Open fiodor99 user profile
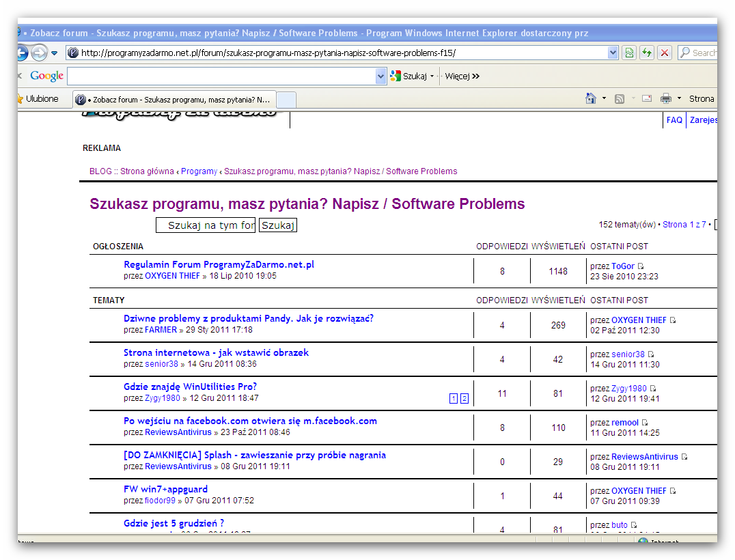This screenshot has height=560, width=735. (160, 501)
